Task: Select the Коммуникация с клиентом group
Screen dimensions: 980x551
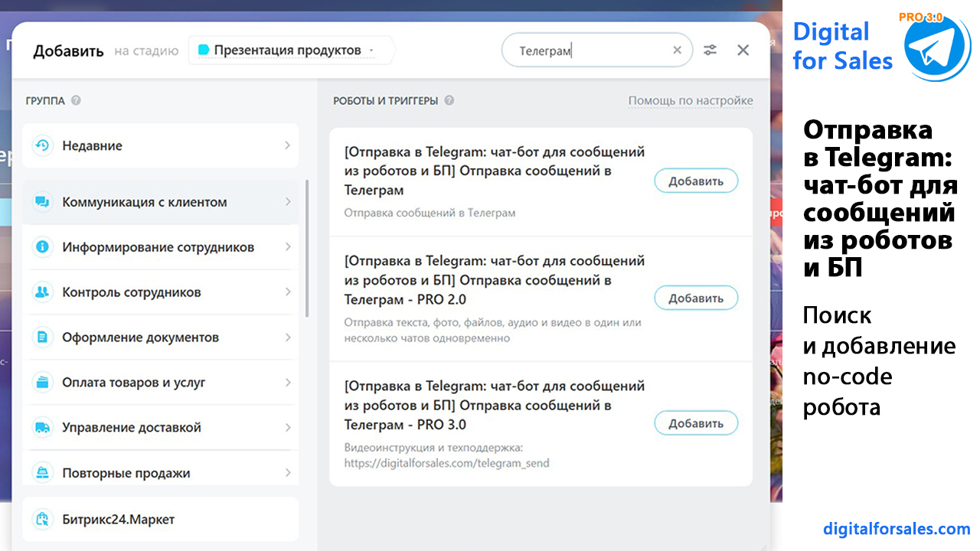Action: click(x=160, y=202)
